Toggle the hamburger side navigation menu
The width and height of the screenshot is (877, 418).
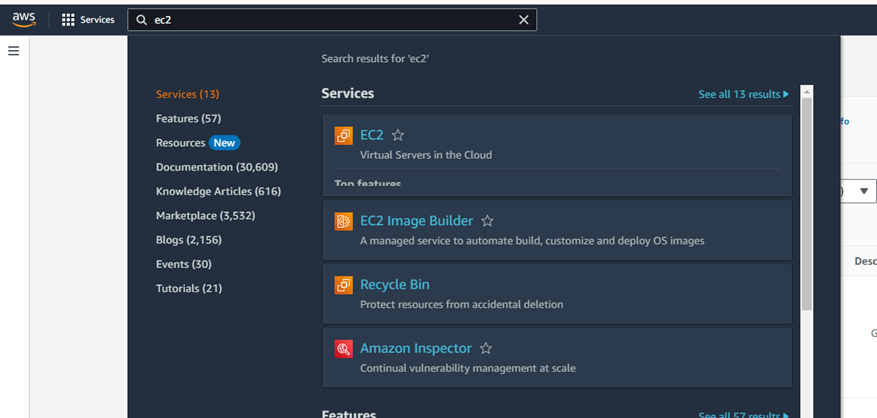pos(13,51)
